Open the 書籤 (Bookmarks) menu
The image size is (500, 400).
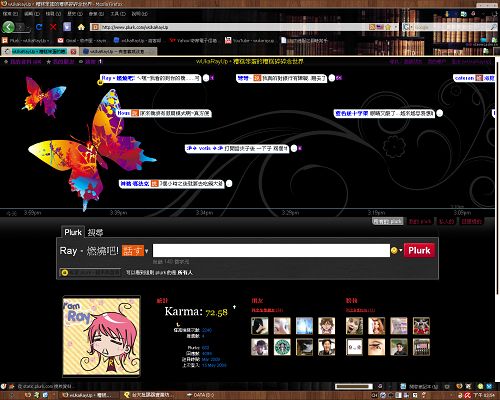[x=96, y=14]
